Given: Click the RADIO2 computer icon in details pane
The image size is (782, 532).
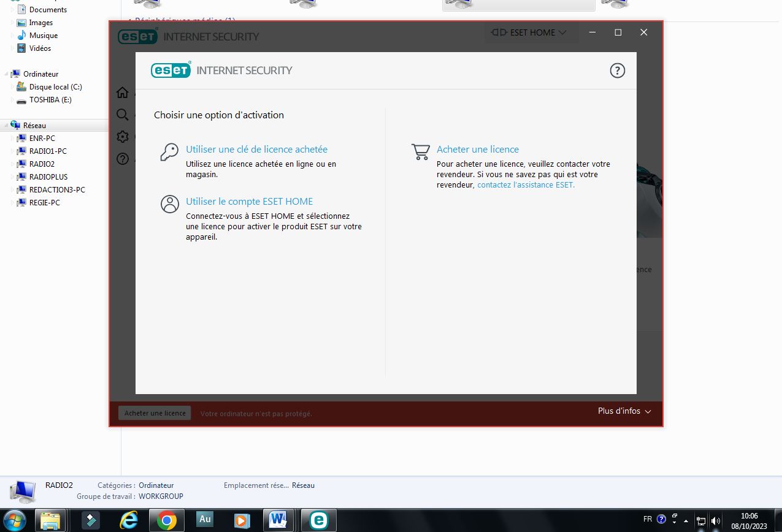Looking at the screenshot, I should (x=23, y=492).
